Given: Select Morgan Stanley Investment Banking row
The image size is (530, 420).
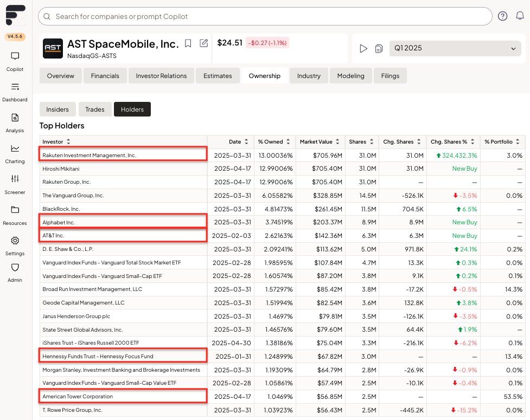Looking at the screenshot, I should click(282, 370).
